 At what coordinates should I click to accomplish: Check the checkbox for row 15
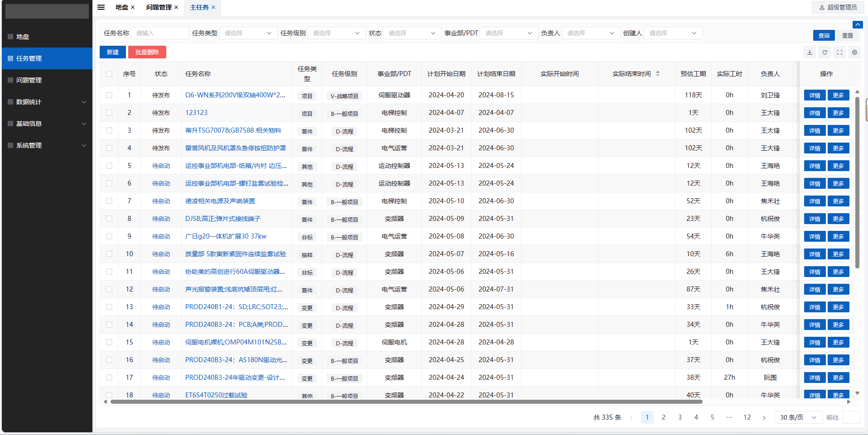[109, 342]
